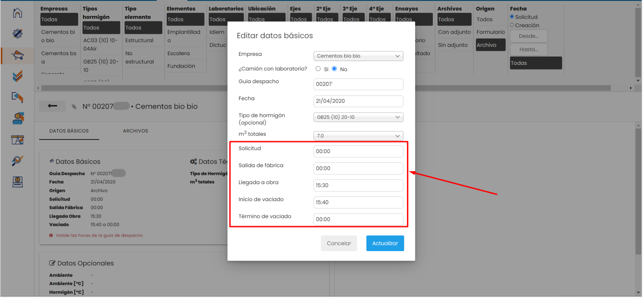Screen dimensions: 644x299
Task: Filter by AC03 (10) 10-04Air concrete type
Action: click(100, 44)
